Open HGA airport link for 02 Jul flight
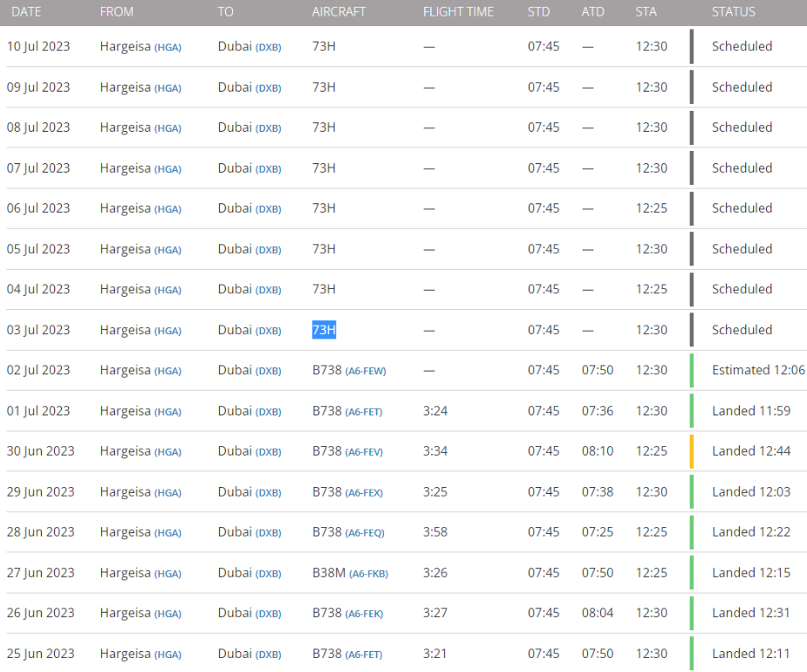This screenshot has width=807, height=672. (x=168, y=371)
